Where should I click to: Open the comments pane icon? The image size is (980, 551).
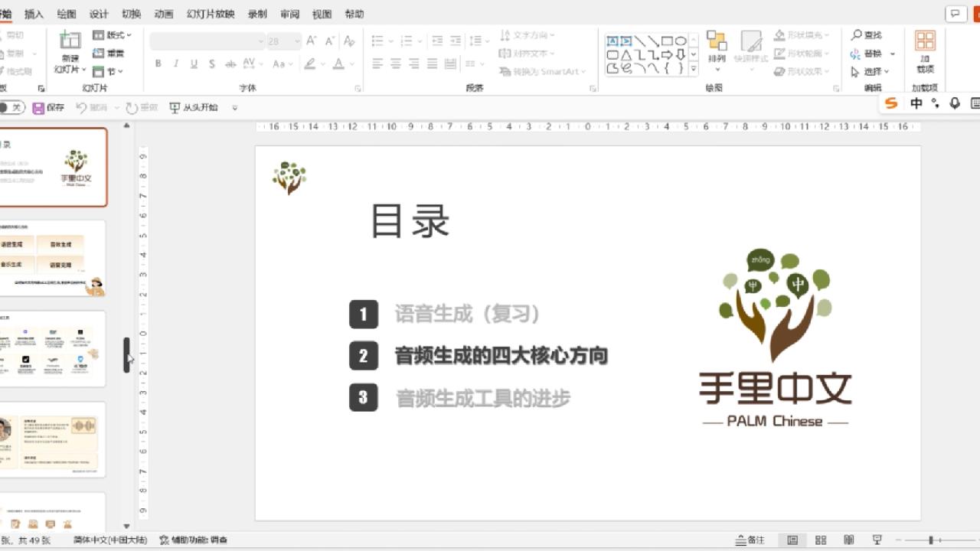pos(955,13)
